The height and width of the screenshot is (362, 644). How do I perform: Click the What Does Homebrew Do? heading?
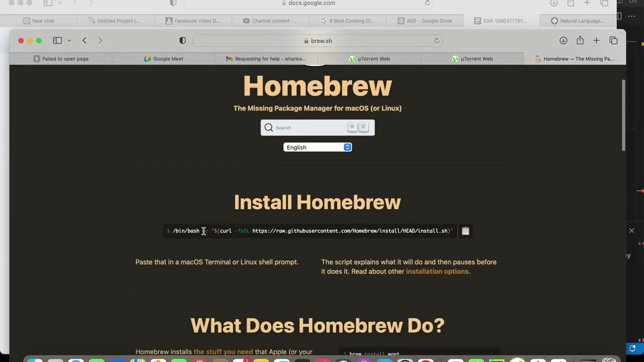click(317, 325)
